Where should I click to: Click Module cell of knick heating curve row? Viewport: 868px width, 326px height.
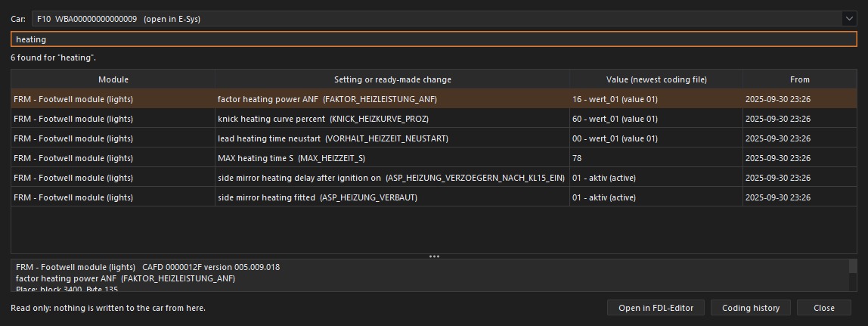pos(113,119)
